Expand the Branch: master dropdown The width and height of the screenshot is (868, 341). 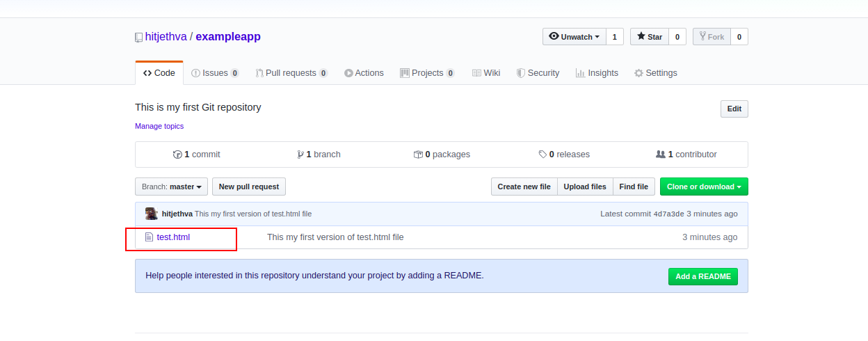tap(172, 187)
